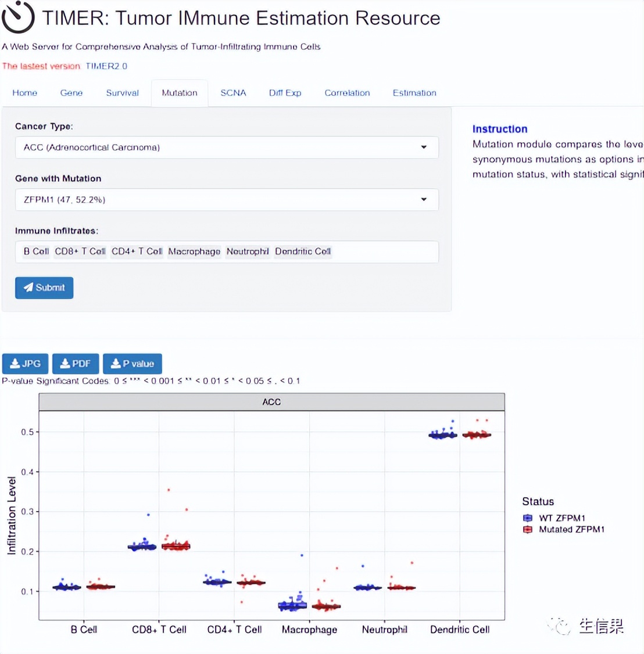The image size is (644, 654).
Task: Select the blue WT ZFPM1 legend symbol
Action: 527,518
